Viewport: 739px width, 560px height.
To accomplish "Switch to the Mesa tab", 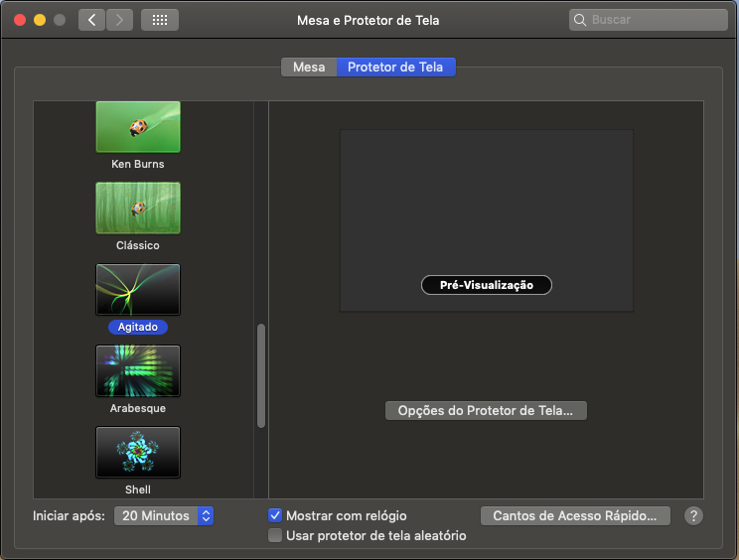I will pyautogui.click(x=309, y=67).
